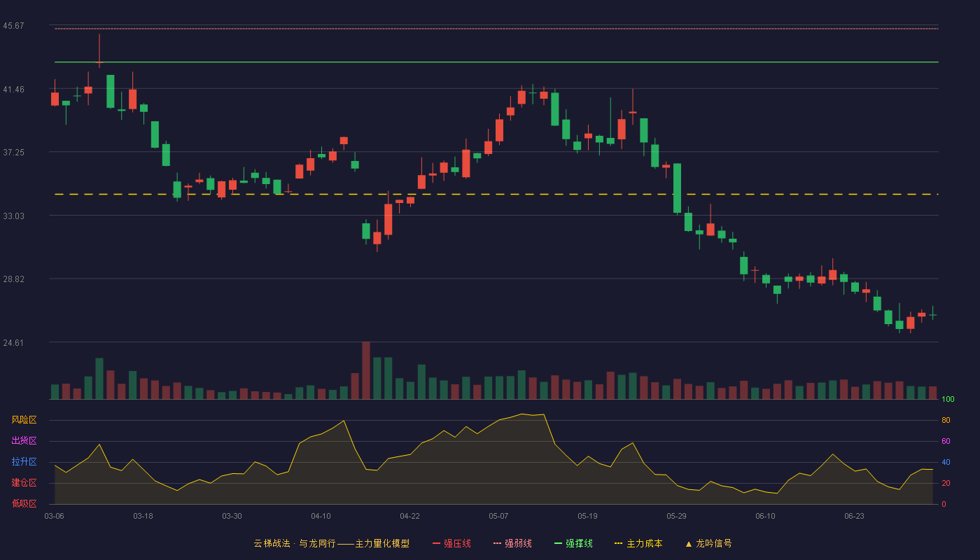This screenshot has width=980, height=560.
Task: Click the 100 indicator scale value
Action: (948, 400)
